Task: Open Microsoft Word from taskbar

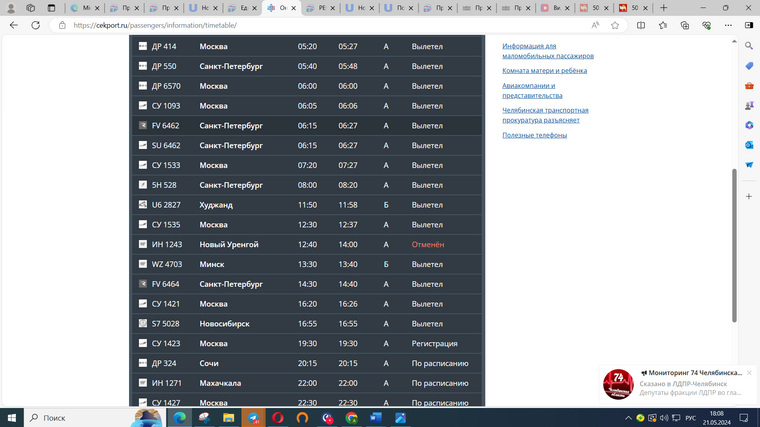Action: point(376,418)
